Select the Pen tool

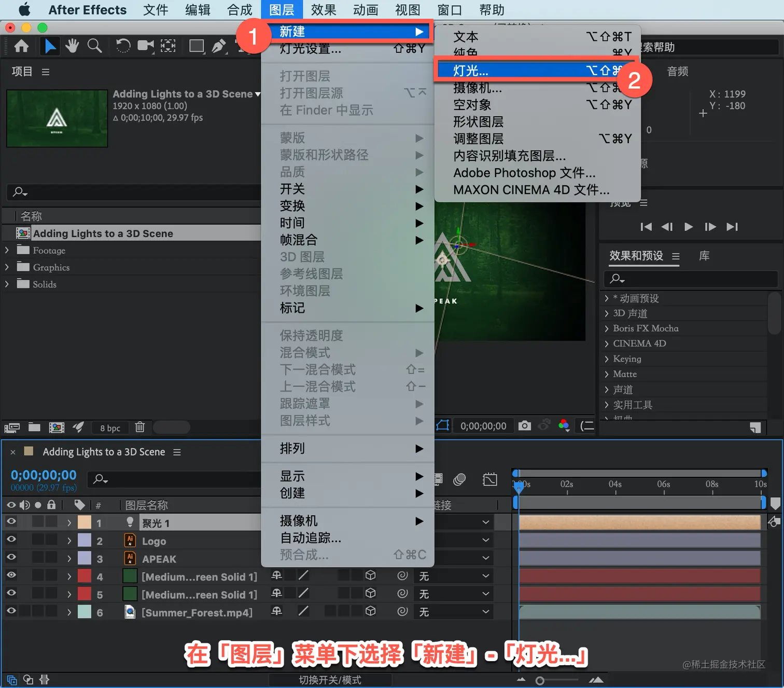click(x=219, y=46)
